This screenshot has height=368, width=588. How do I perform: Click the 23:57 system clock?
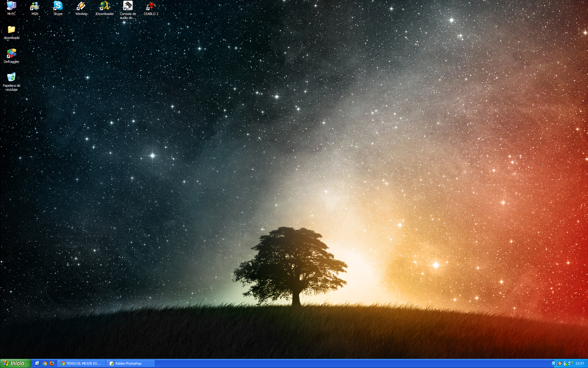580,363
